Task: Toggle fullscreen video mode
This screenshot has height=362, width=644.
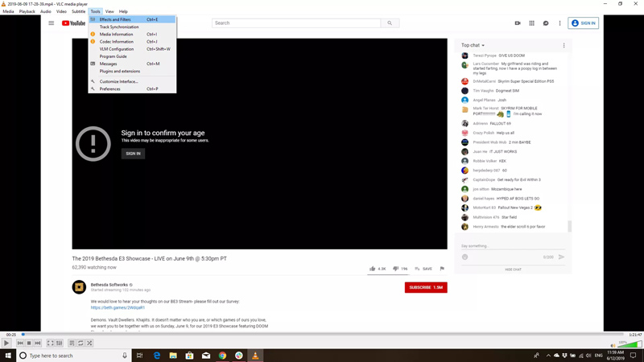Action: (50, 343)
